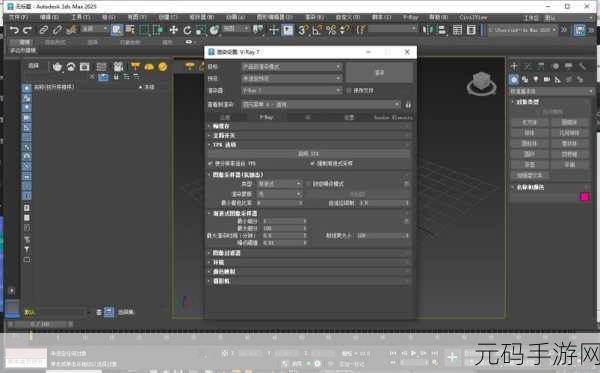The width and height of the screenshot is (600, 373).
Task: Click the Start IPR button
Action: click(308, 154)
